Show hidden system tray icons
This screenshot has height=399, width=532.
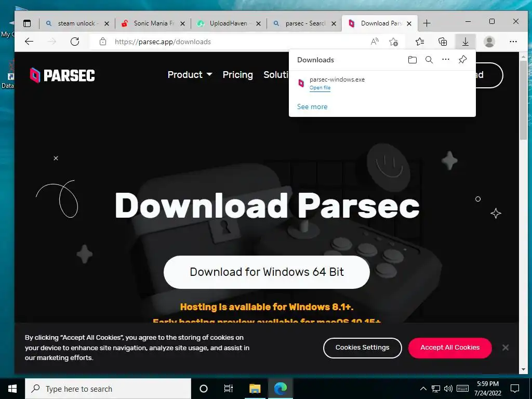(423, 389)
